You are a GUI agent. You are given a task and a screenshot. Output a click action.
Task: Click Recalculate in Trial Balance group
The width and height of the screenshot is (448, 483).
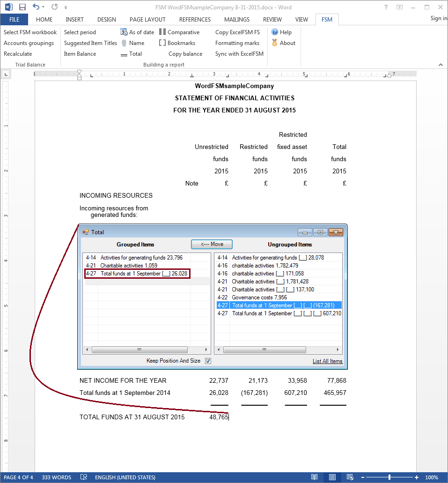tap(18, 53)
